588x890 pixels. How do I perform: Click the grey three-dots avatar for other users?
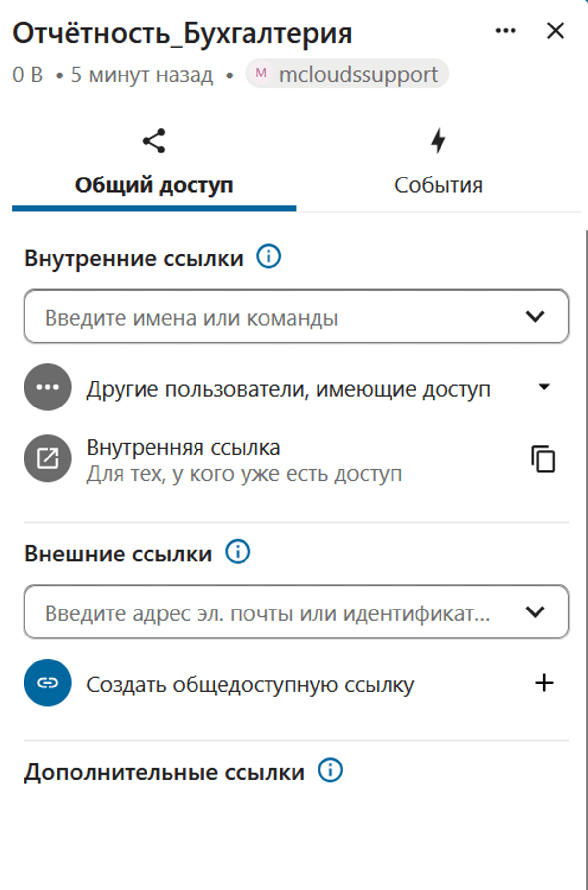(x=48, y=387)
